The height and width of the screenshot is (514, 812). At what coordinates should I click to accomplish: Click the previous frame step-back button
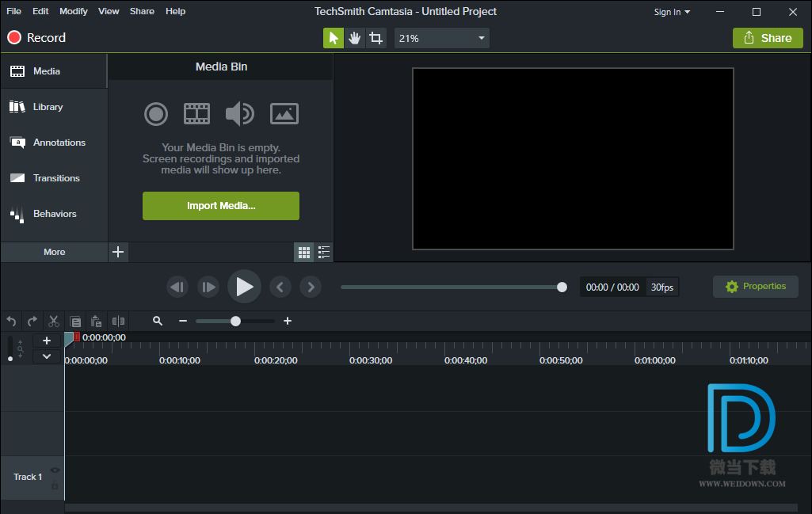point(177,287)
